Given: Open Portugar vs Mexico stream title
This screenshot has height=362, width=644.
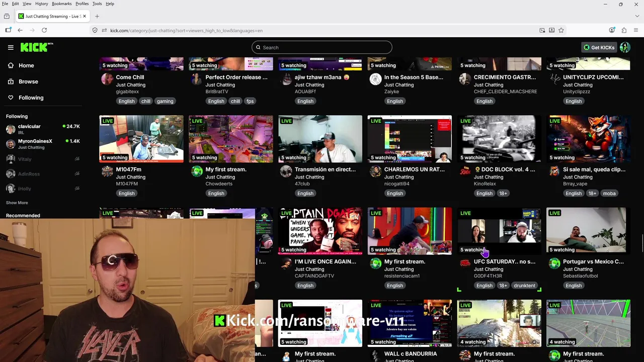Looking at the screenshot, I should coord(594,261).
